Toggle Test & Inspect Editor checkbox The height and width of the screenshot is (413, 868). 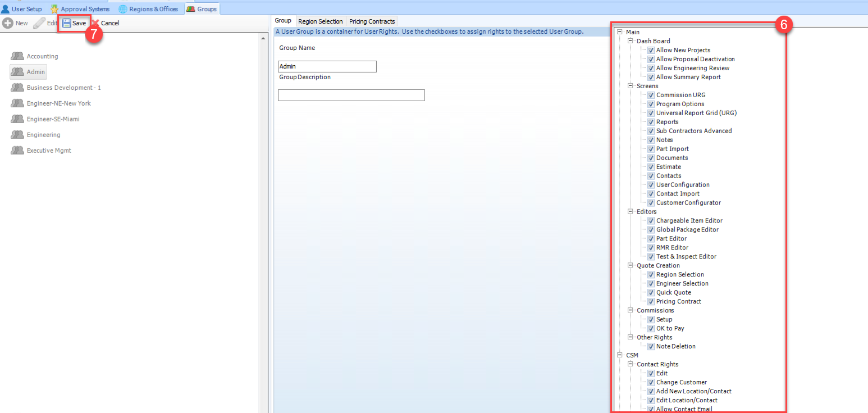coord(651,257)
